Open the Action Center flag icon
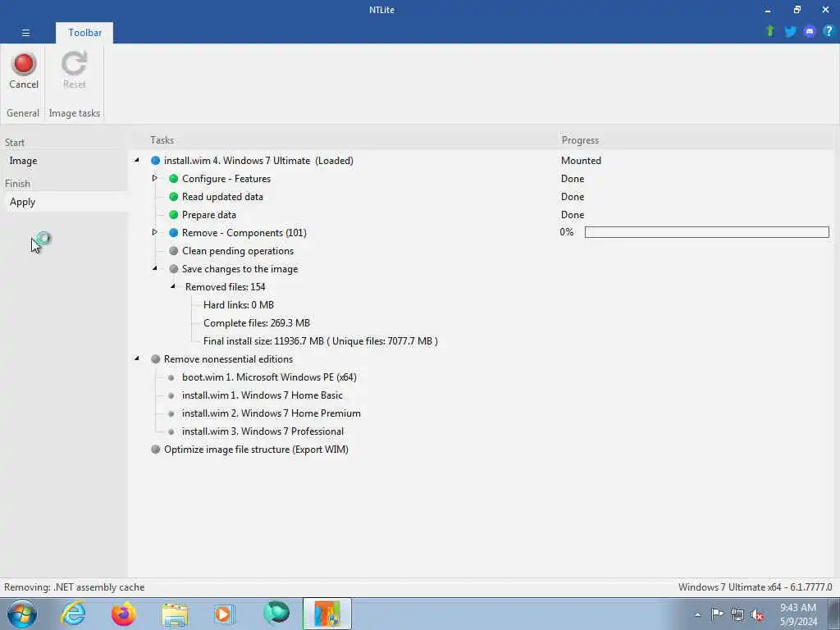 pyautogui.click(x=717, y=614)
